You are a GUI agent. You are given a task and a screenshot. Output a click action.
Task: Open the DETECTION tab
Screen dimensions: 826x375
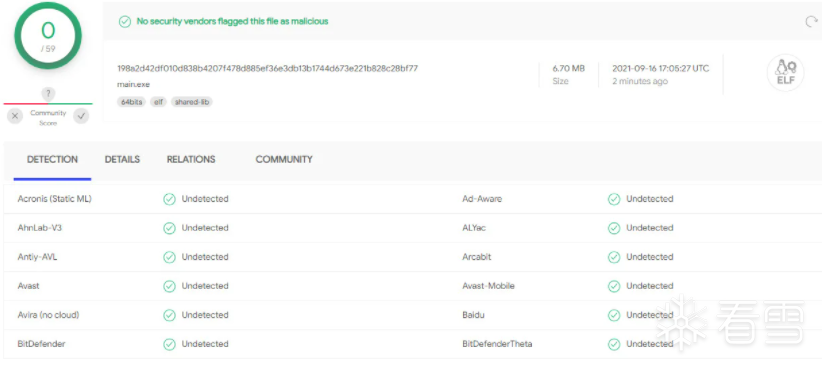pyautogui.click(x=52, y=160)
